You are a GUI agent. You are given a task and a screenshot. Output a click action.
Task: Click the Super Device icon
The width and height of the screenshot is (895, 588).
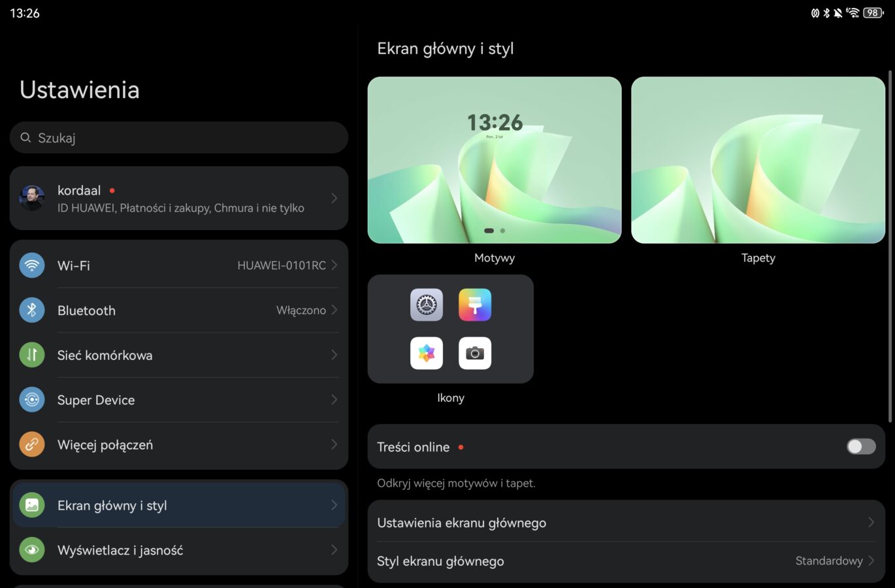click(31, 400)
